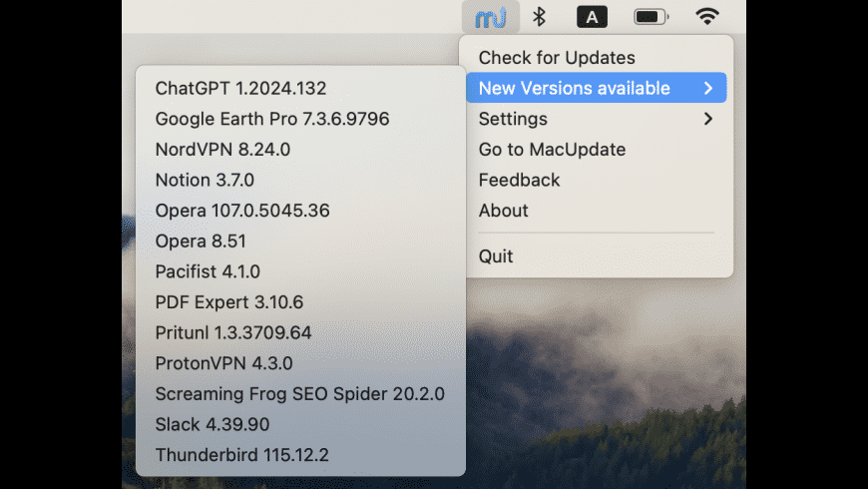Select Screaming Frog SEO Spider 20.2.0
The image size is (868, 489).
[x=300, y=394]
